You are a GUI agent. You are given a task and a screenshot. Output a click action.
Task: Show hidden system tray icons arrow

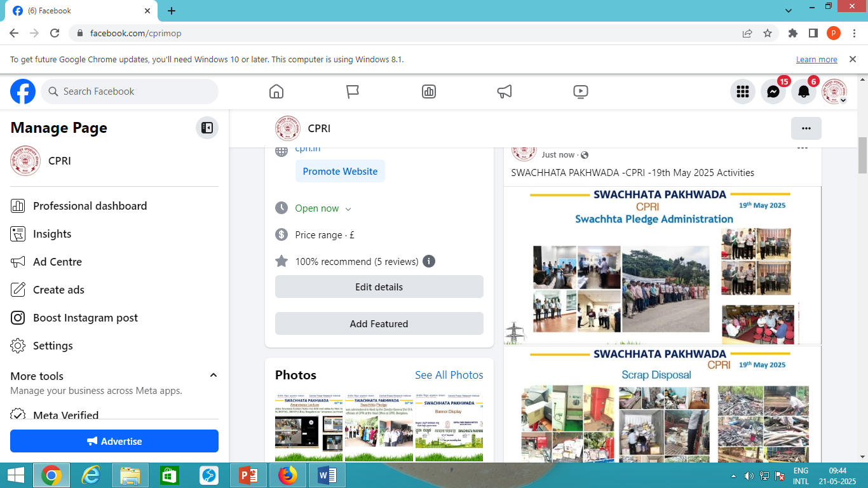point(734,476)
